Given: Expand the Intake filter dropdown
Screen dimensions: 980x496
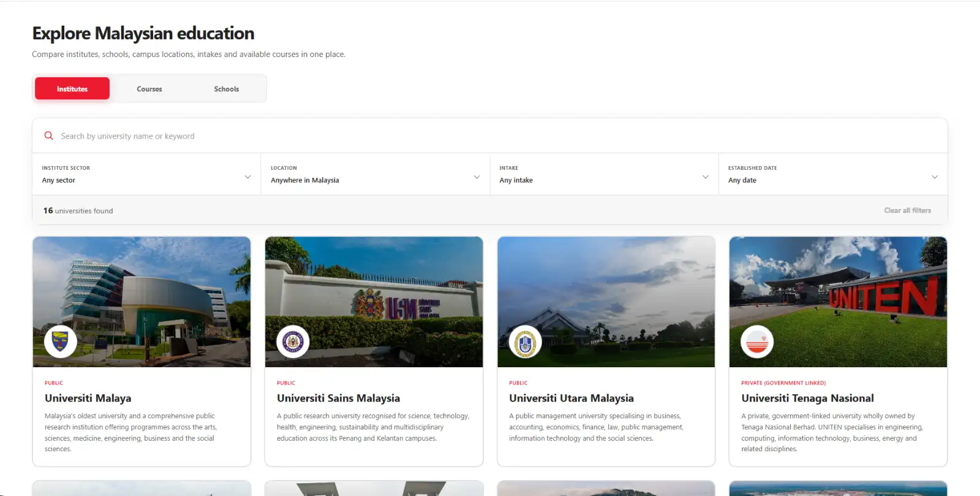Looking at the screenshot, I should click(x=605, y=175).
